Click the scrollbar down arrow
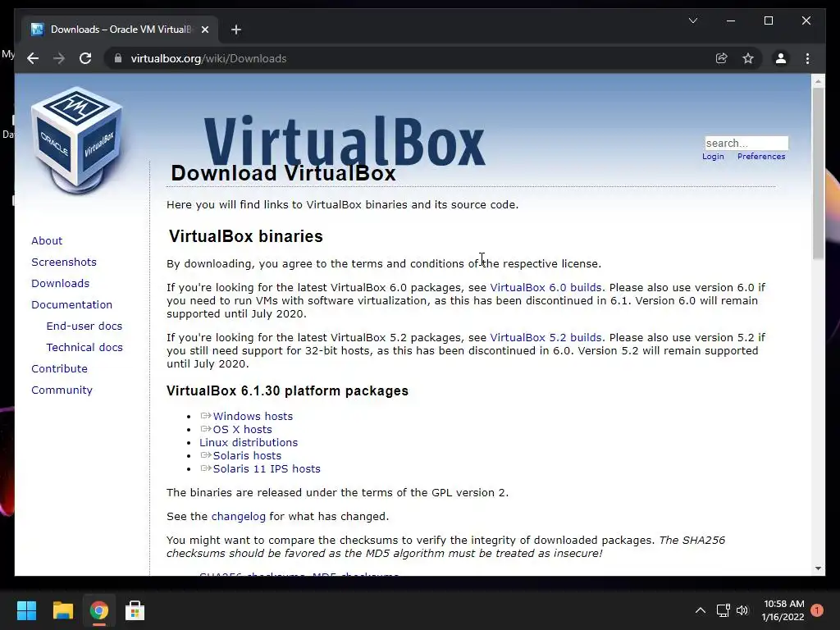 (818, 568)
